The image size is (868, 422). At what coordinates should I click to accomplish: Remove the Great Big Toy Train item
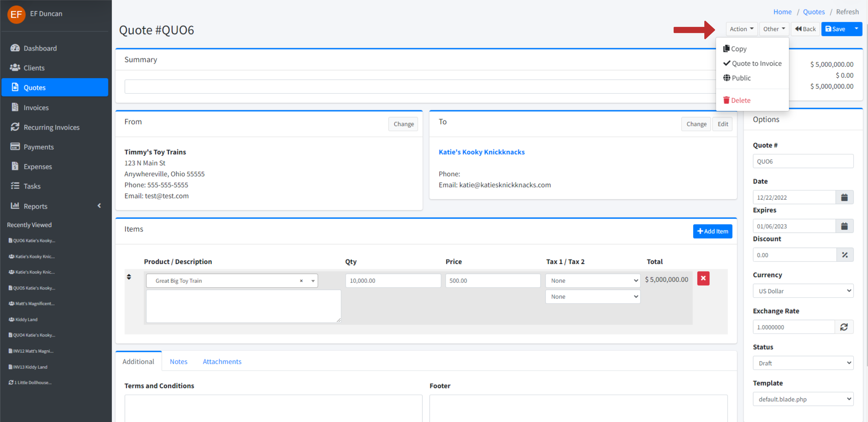[x=703, y=278]
